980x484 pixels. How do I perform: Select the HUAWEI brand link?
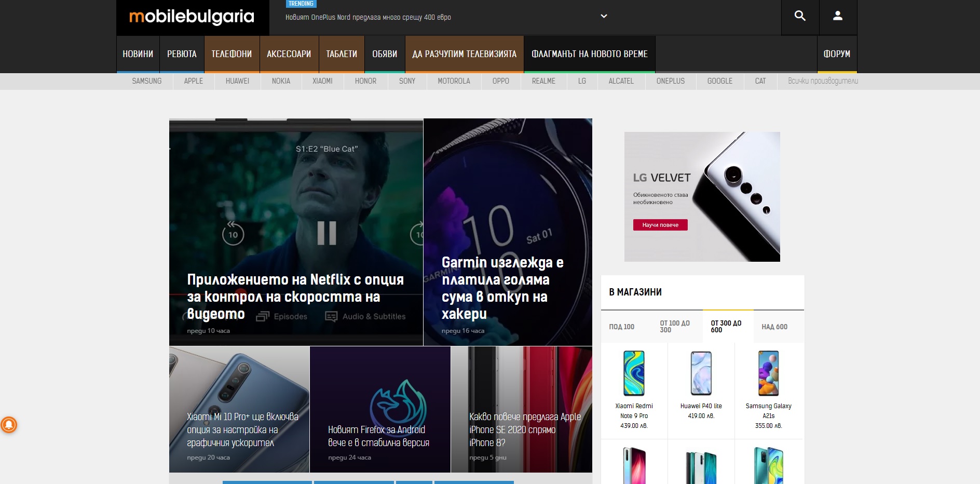tap(238, 81)
